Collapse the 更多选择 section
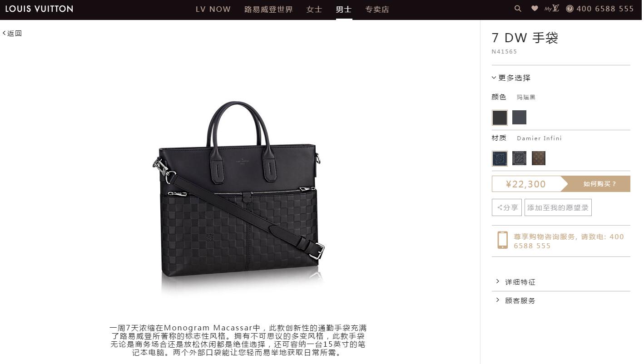The height and width of the screenshot is (364, 644). (511, 78)
